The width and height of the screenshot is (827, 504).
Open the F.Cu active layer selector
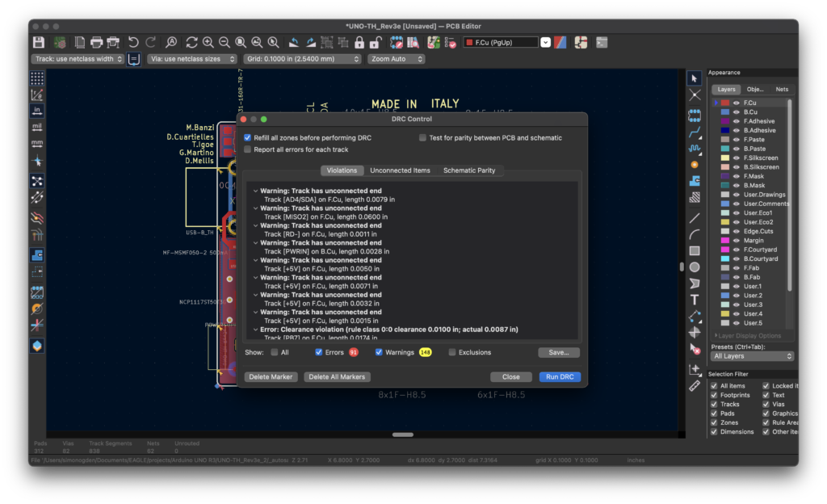tap(507, 42)
